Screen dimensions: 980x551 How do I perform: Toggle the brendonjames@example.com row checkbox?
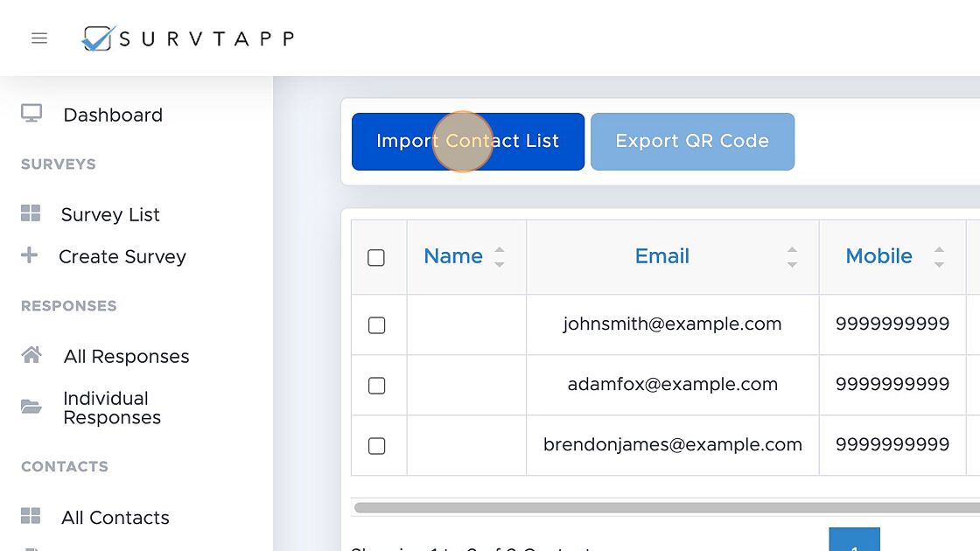[376, 445]
